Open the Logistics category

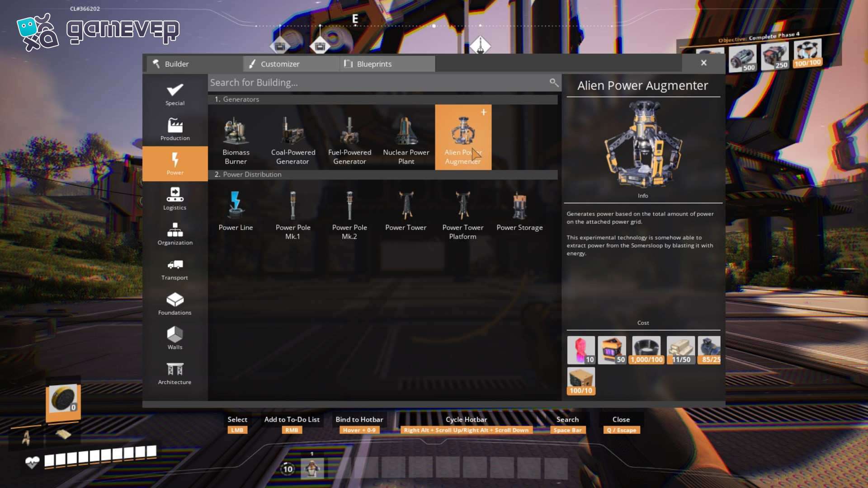pos(175,199)
